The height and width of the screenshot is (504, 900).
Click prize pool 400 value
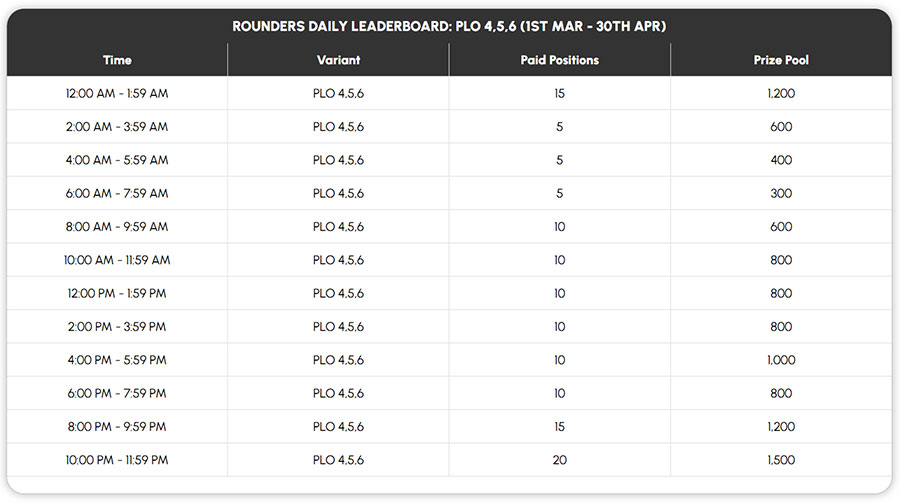pyautogui.click(x=781, y=160)
